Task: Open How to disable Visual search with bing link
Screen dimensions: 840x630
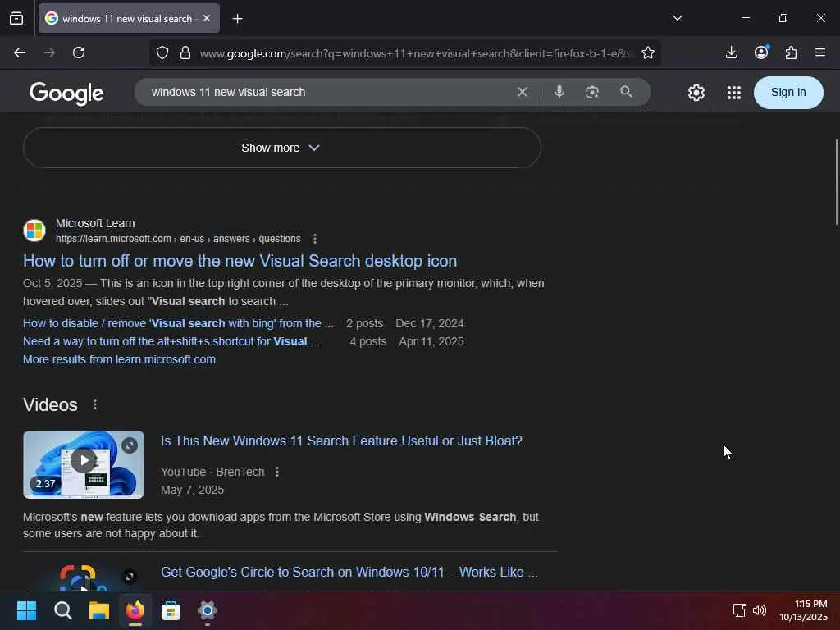Action: coord(178,323)
